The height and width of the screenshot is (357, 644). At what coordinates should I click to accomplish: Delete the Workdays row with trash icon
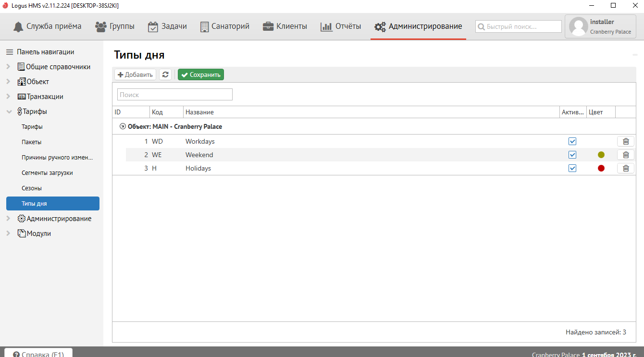(x=626, y=141)
